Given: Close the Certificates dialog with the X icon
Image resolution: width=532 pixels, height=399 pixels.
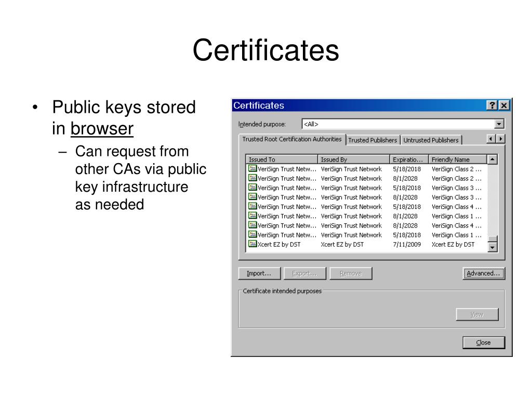Looking at the screenshot, I should [x=504, y=105].
